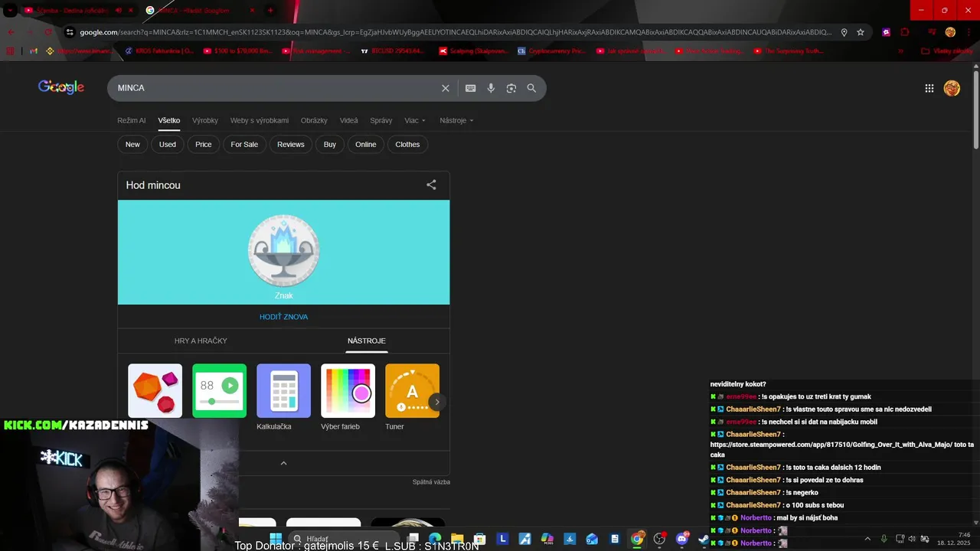Apply the New filter chip
This screenshot has height=551, width=980.
click(132, 144)
